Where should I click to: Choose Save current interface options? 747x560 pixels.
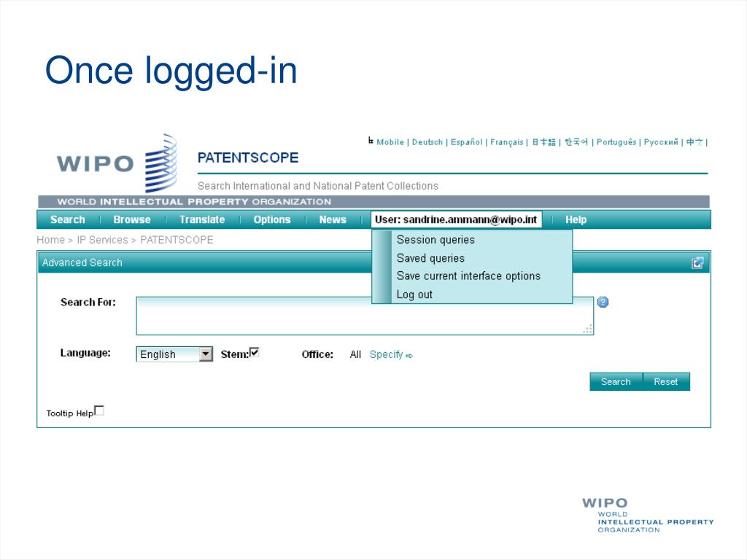(x=469, y=276)
